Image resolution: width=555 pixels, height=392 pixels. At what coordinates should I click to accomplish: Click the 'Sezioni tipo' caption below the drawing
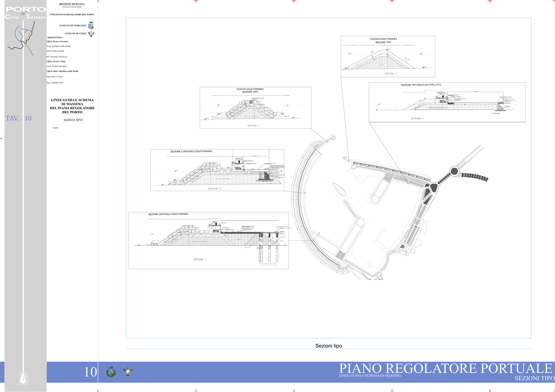[x=328, y=345]
